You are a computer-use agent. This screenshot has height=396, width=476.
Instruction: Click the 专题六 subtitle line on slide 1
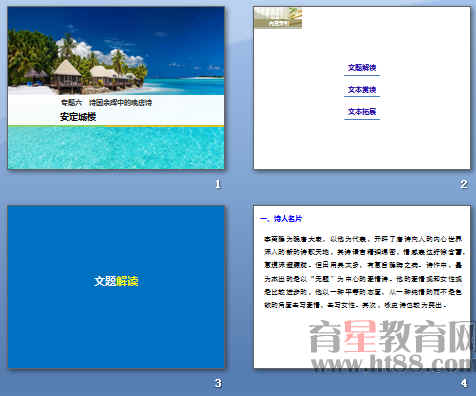(x=106, y=103)
